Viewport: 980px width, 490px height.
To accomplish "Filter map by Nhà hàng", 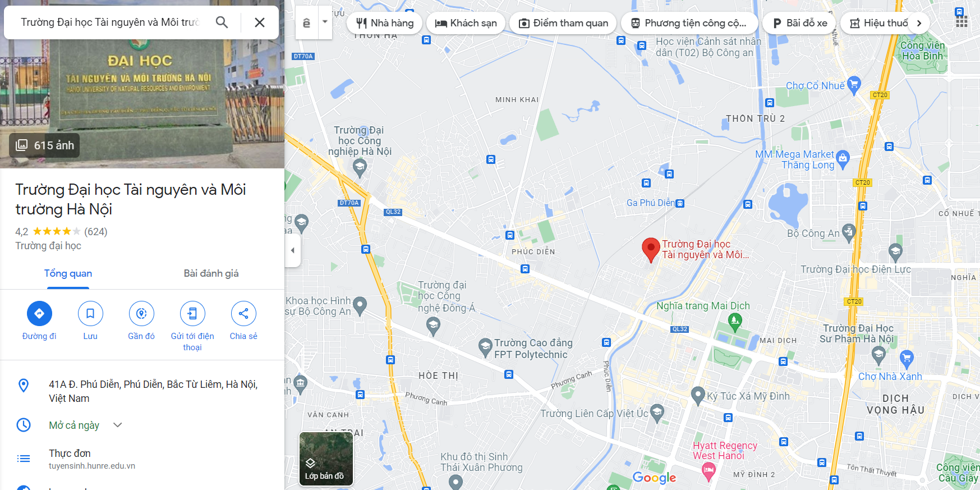I will (385, 23).
